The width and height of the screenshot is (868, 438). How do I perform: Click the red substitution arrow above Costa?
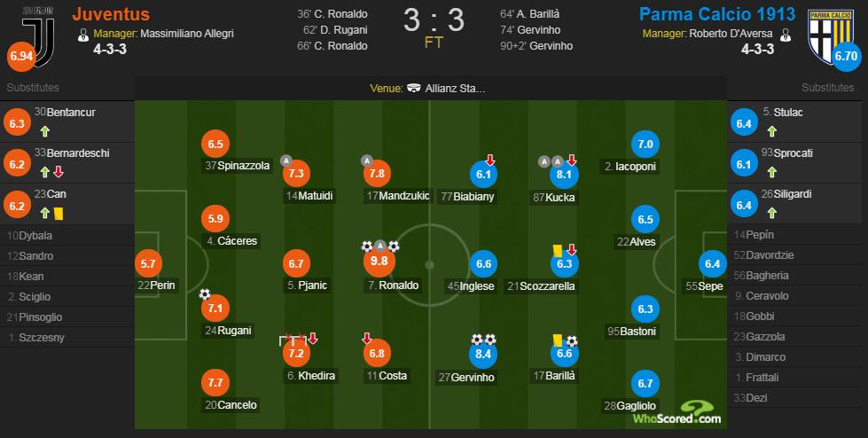tap(366, 338)
